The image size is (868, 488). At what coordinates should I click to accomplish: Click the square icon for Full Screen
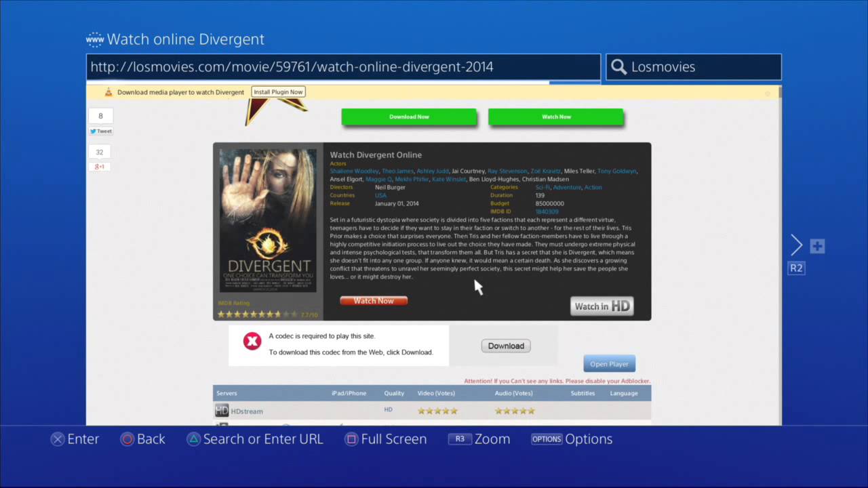351,439
